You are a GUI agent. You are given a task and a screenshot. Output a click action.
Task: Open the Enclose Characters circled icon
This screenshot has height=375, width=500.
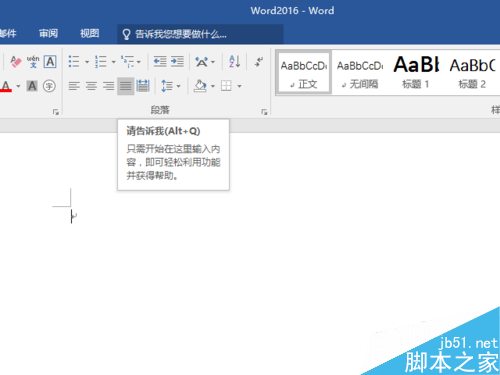(x=49, y=86)
